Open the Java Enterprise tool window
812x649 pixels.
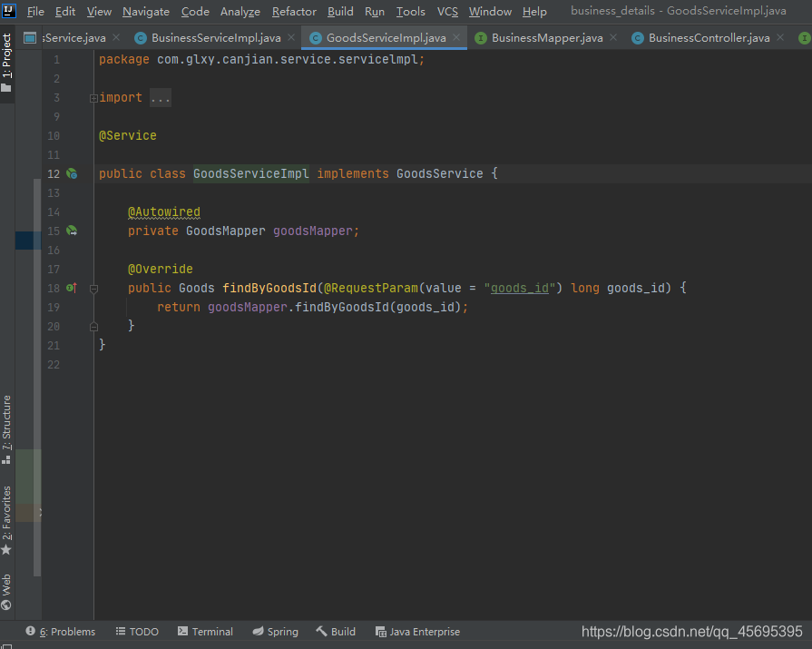pyautogui.click(x=417, y=632)
